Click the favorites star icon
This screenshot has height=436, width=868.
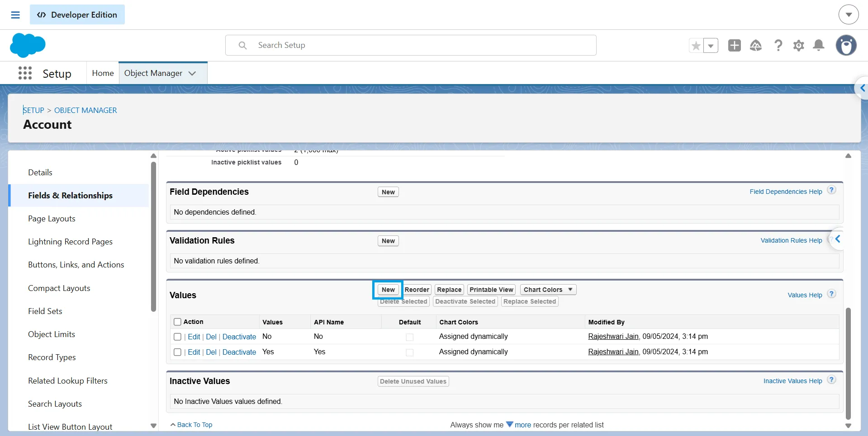pyautogui.click(x=696, y=46)
